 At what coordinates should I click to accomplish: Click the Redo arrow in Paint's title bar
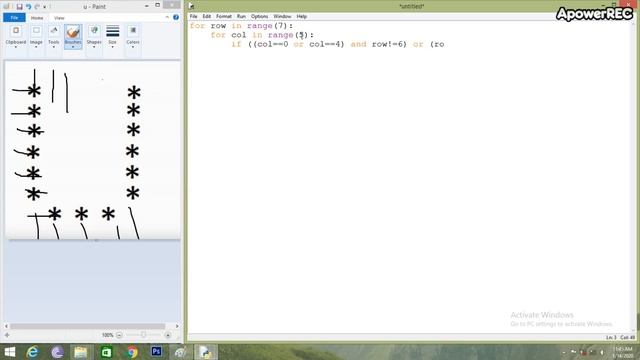[37, 7]
